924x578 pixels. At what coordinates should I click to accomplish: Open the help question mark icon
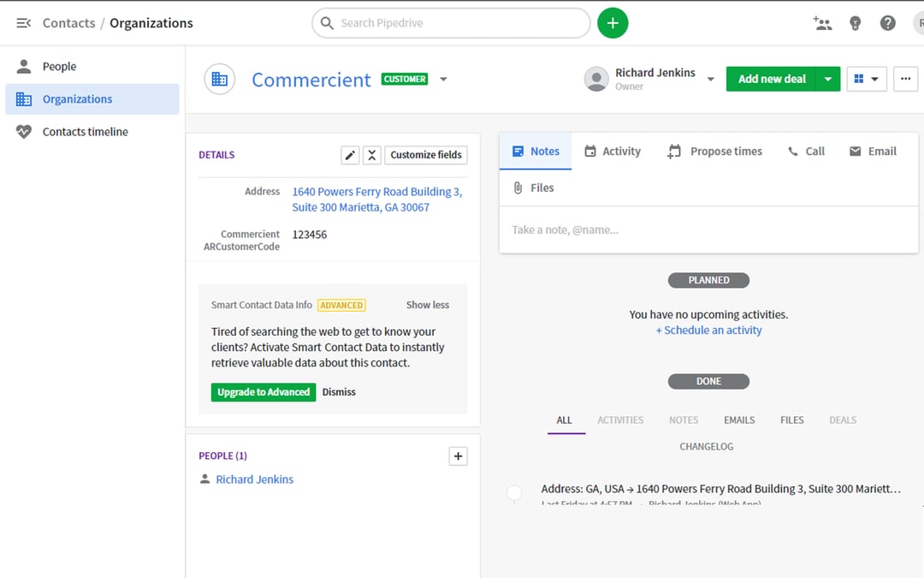[x=887, y=23]
